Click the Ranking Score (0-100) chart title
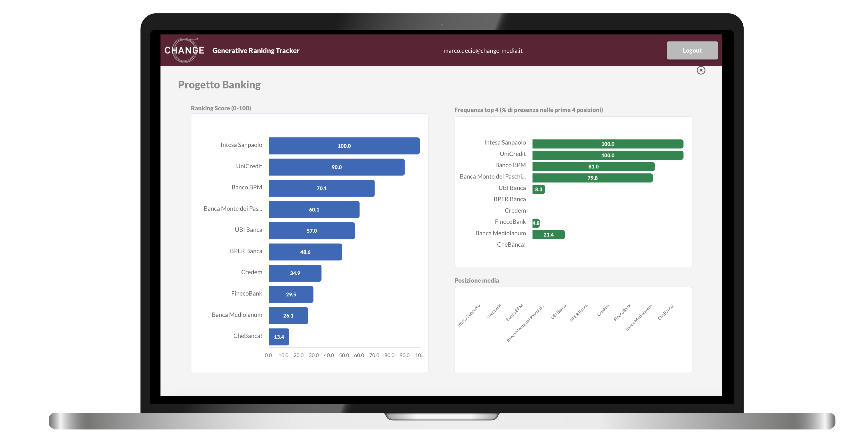 221,108
